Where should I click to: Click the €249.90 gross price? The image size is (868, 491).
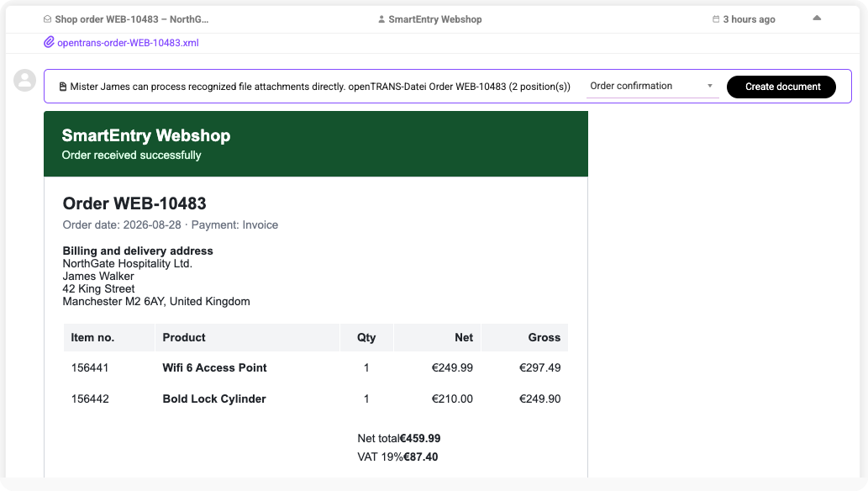(539, 399)
